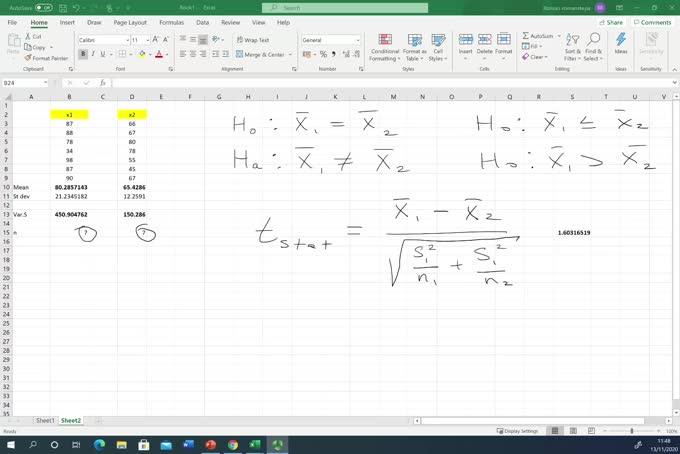The image size is (680, 454).
Task: Open the Comments pane button
Action: pos(652,21)
